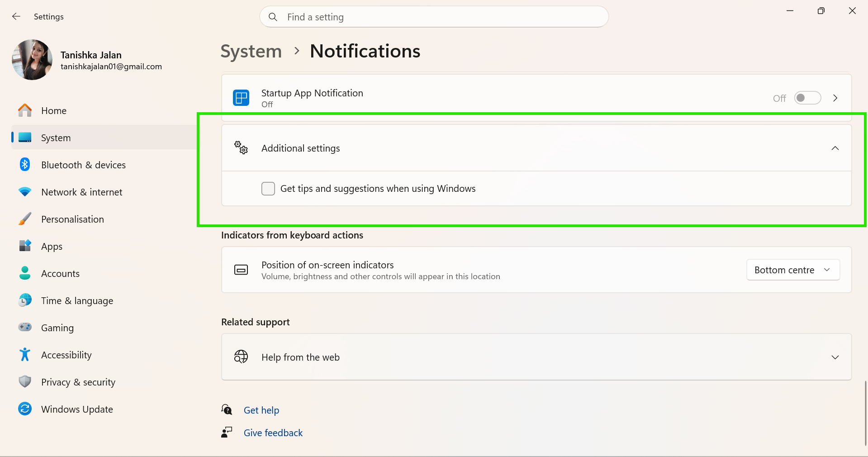Image resolution: width=868 pixels, height=457 pixels.
Task: Open Time & language settings
Action: [x=104, y=300]
